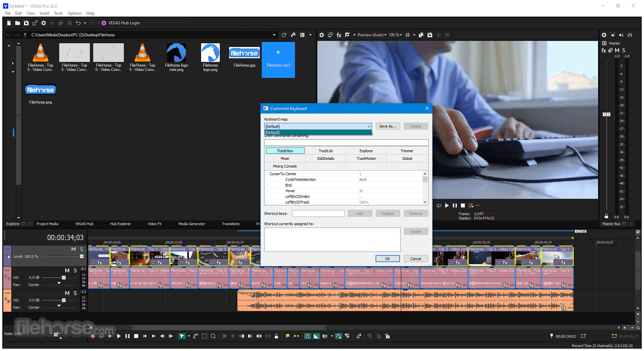Viewport: 644px width, 351px height.
Task: Stop playback in timeline transport
Action: (x=136, y=336)
